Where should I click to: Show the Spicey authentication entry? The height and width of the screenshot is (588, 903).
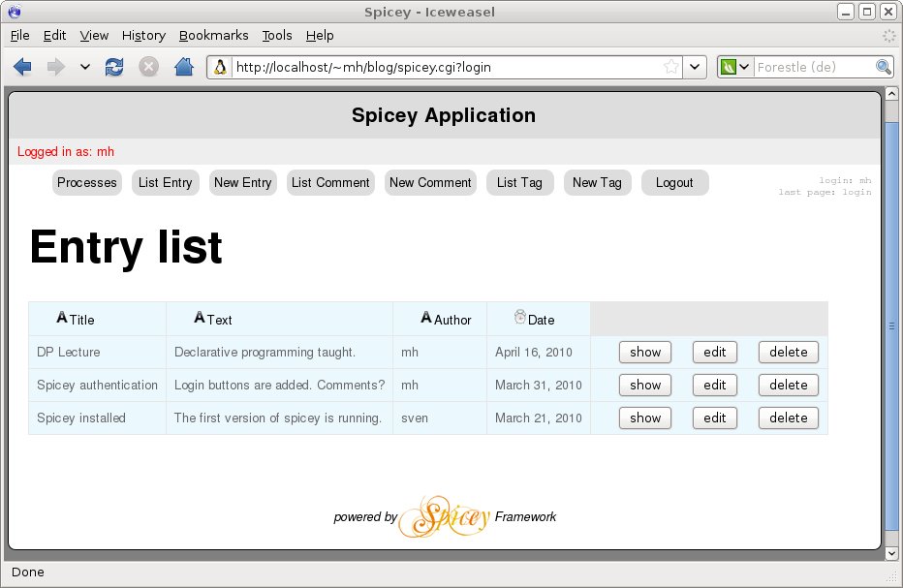click(x=645, y=385)
